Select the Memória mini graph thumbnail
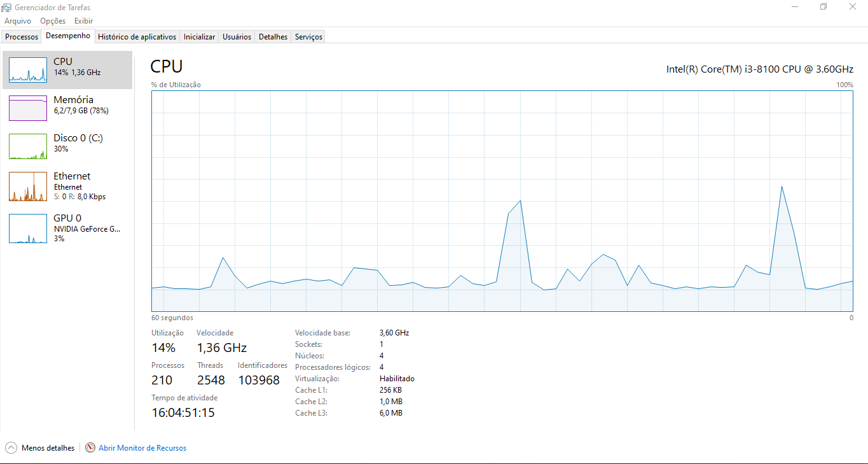Image resolution: width=868 pixels, height=464 pixels. (28, 108)
